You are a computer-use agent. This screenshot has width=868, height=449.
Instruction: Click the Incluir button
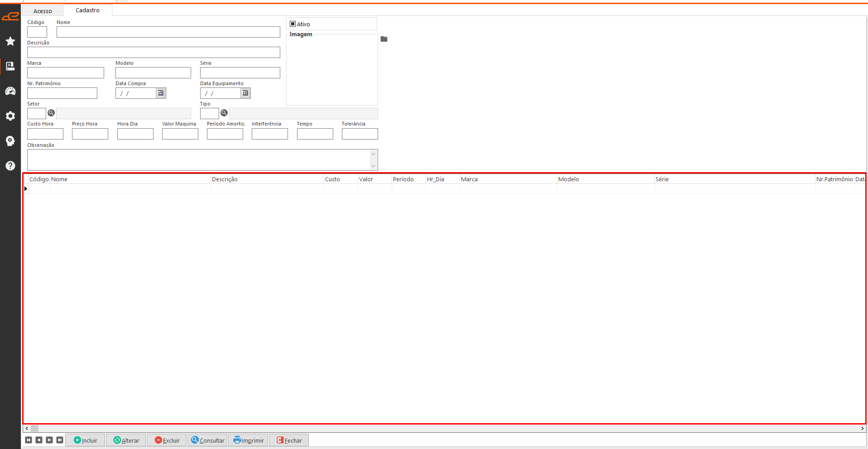tap(86, 440)
